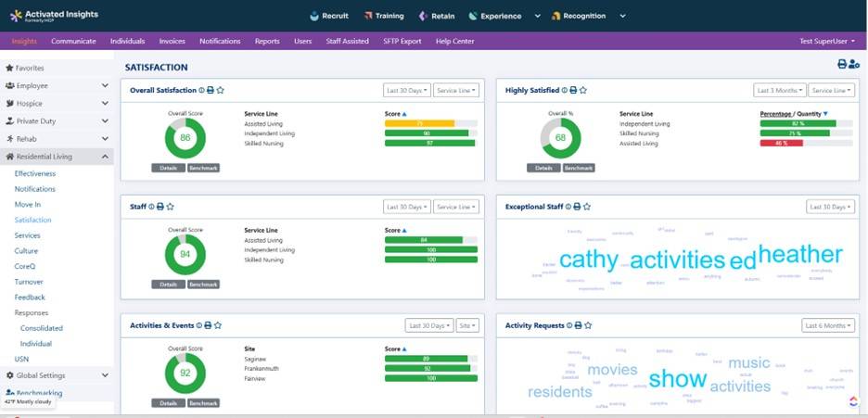Click the Assisted Living score bar in Overall Satisfaction
The height and width of the screenshot is (418, 868).
(419, 122)
